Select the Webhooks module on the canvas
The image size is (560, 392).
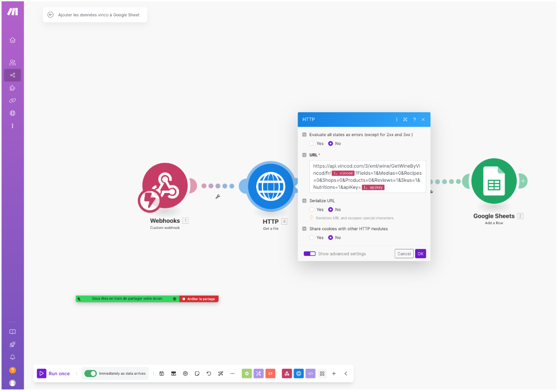click(x=165, y=186)
